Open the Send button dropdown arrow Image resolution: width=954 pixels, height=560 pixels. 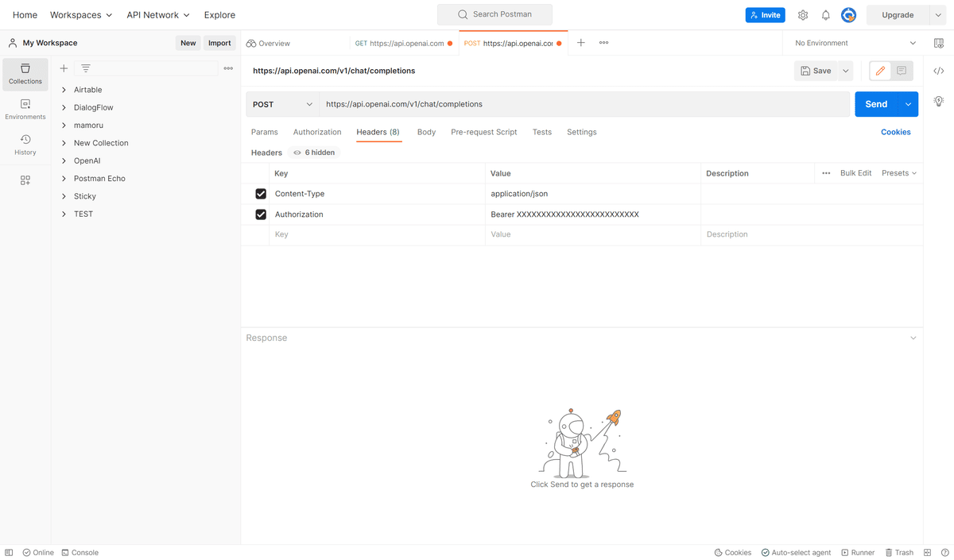coord(908,104)
